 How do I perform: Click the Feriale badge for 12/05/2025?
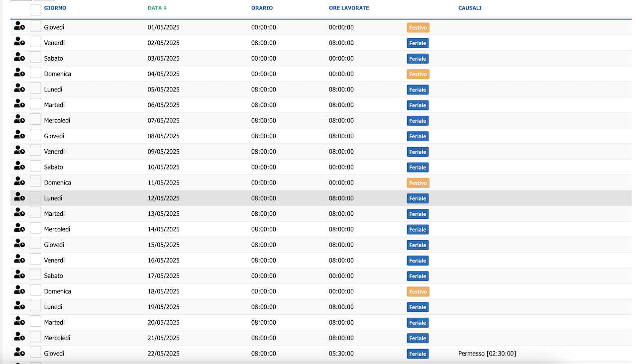[x=418, y=198]
